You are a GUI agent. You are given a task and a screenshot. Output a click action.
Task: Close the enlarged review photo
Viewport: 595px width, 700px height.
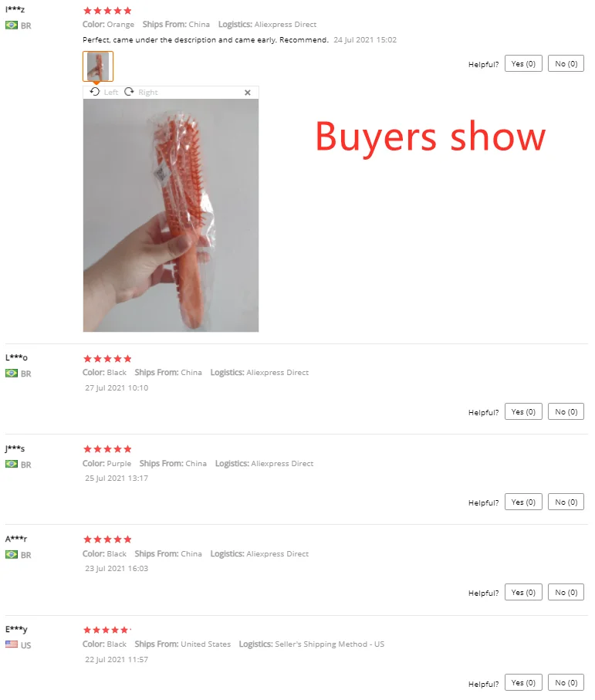click(248, 93)
